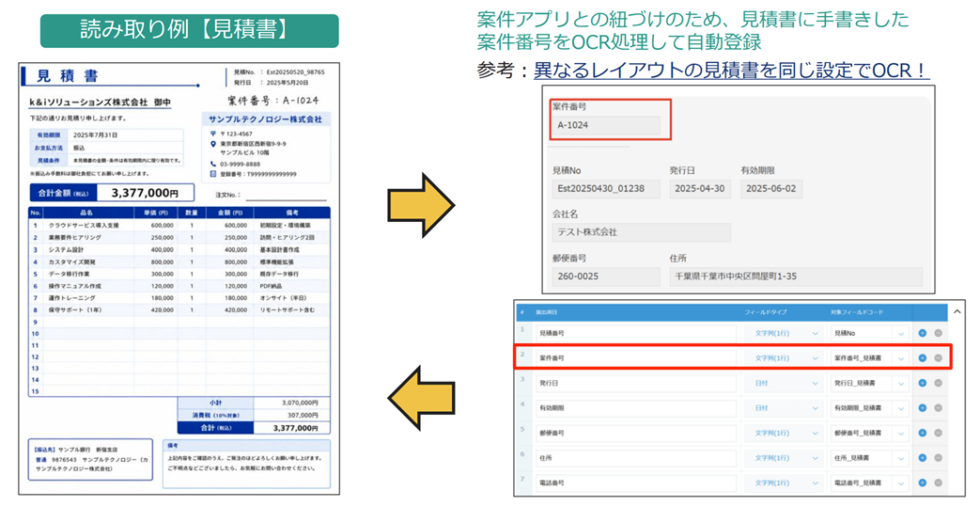Open the field type dropdown for the 案件番号 row

click(x=783, y=358)
